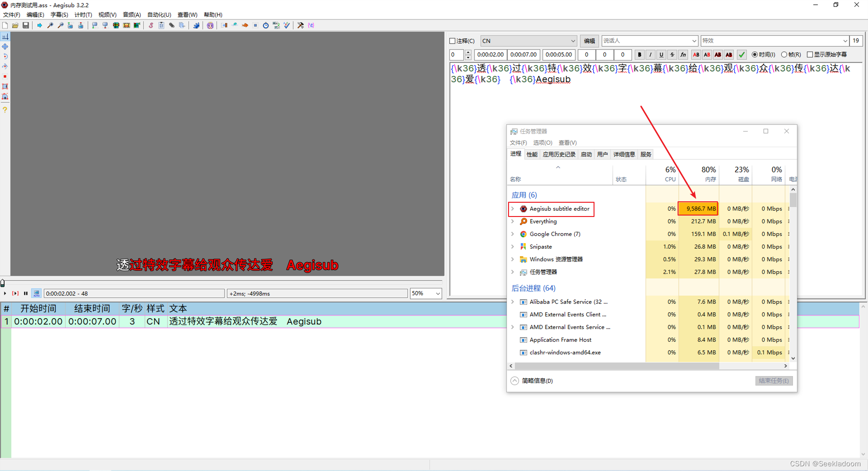Open visual typesetting help question mark
Screen dimensions: 868x471
click(x=5, y=110)
